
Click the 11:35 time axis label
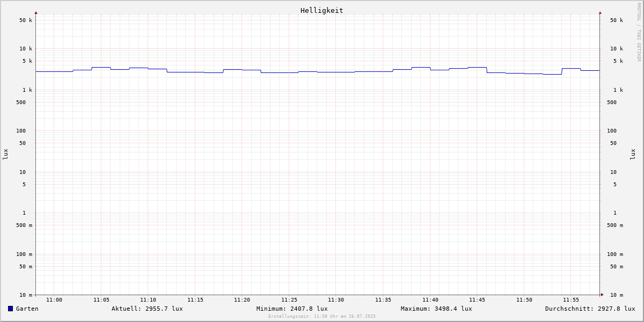click(383, 300)
